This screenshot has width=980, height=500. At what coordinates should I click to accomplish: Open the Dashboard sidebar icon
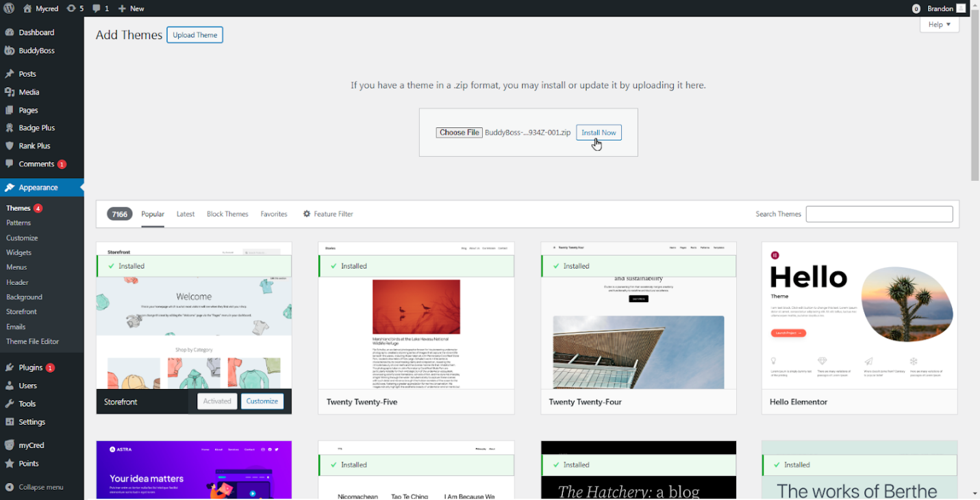pyautogui.click(x=10, y=32)
